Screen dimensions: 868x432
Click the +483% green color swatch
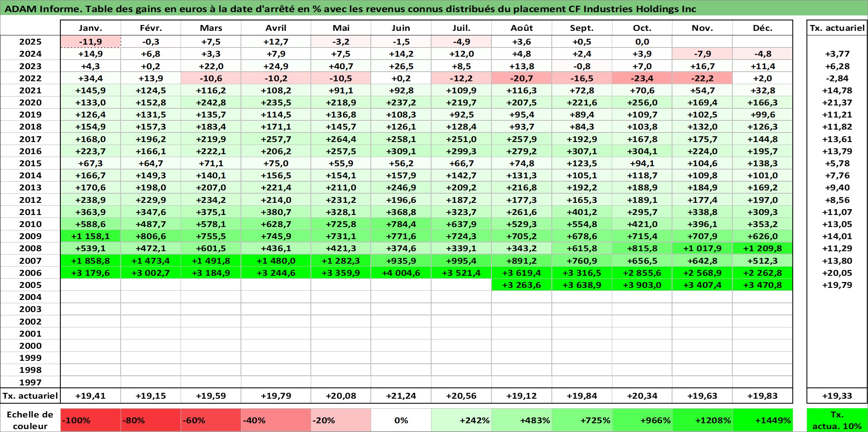522,420
